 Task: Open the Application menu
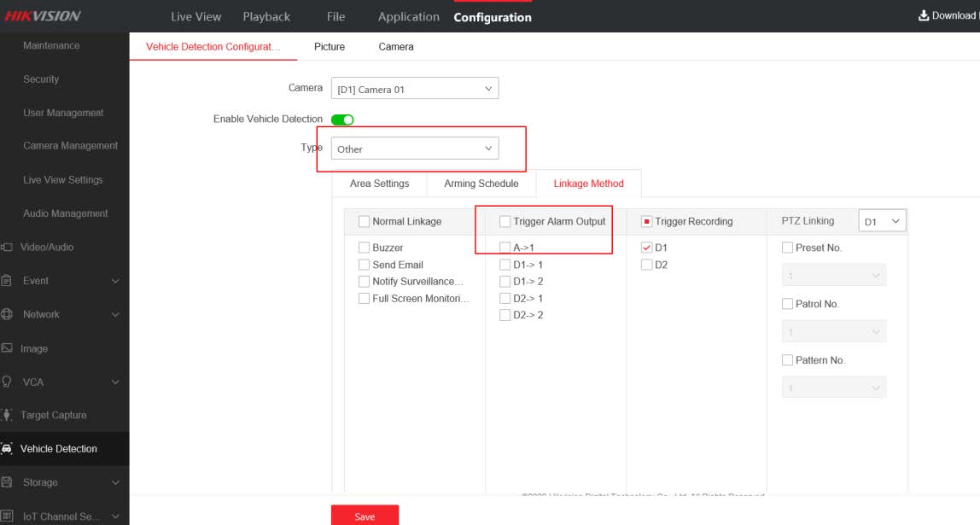click(x=409, y=17)
